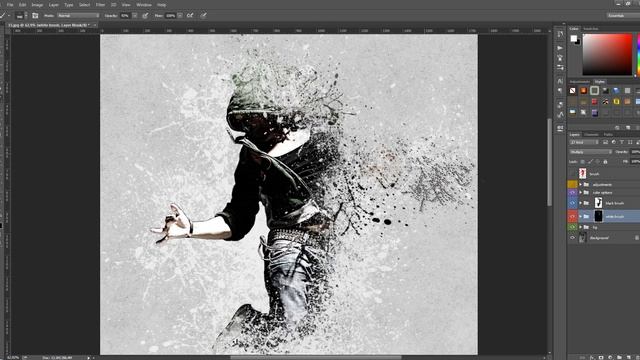Toggle lock transparent pixels
Screen dimensions: 640x360
point(582,162)
